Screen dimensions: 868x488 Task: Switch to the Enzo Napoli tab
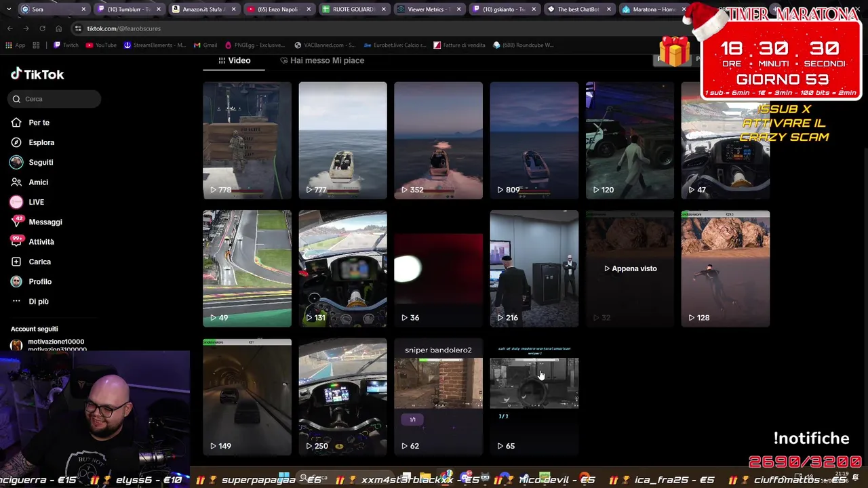coord(278,9)
